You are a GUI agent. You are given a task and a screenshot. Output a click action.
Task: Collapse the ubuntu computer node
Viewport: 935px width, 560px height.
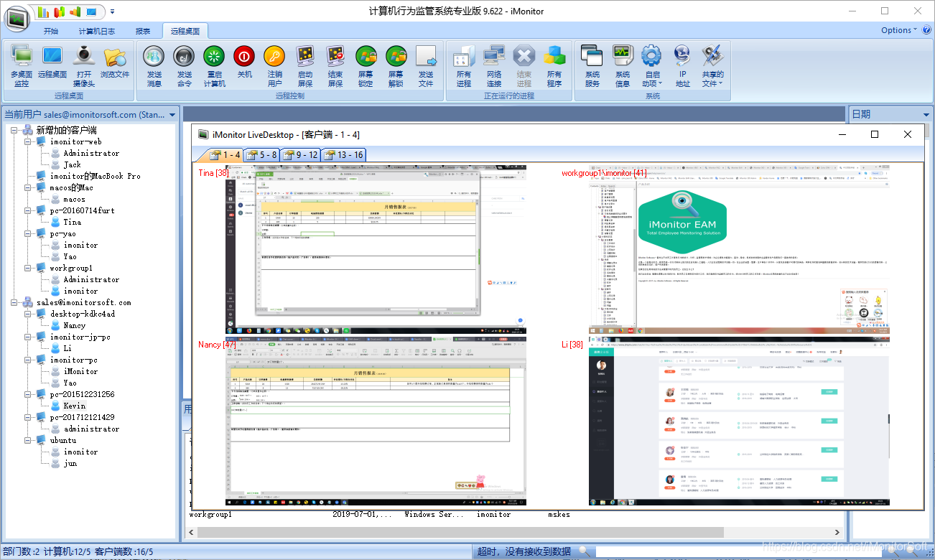click(x=29, y=440)
